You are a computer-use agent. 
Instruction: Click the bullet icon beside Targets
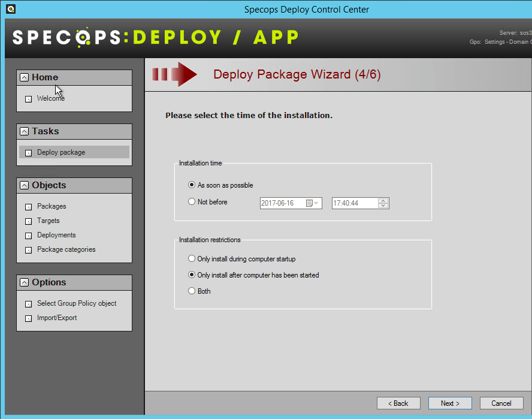coord(29,221)
